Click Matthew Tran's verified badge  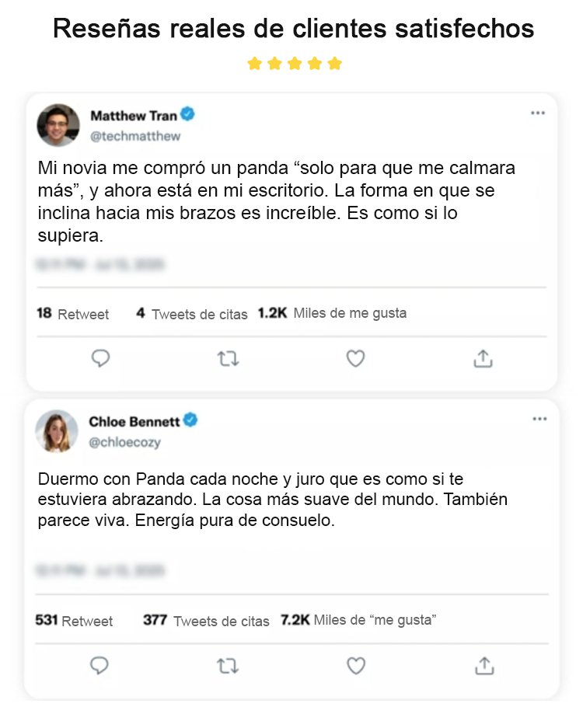(x=188, y=115)
